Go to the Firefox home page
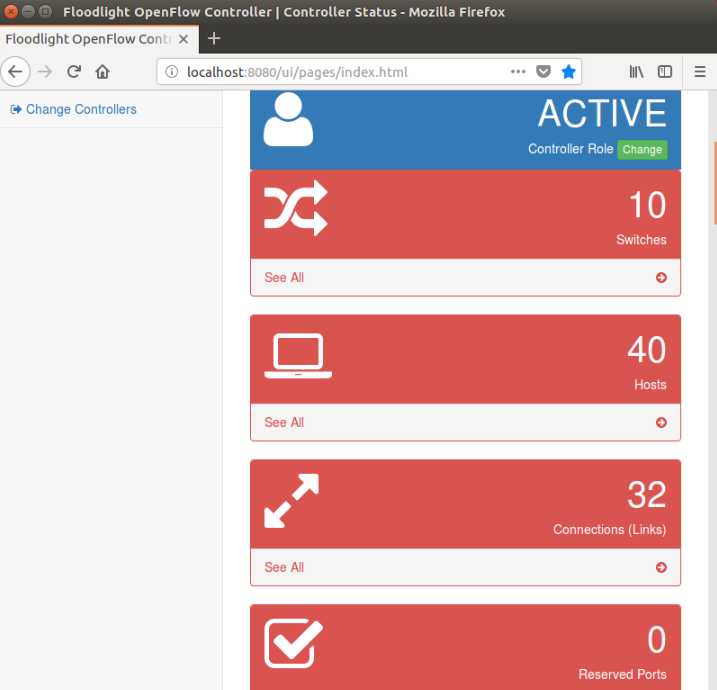717x690 pixels. (x=102, y=72)
